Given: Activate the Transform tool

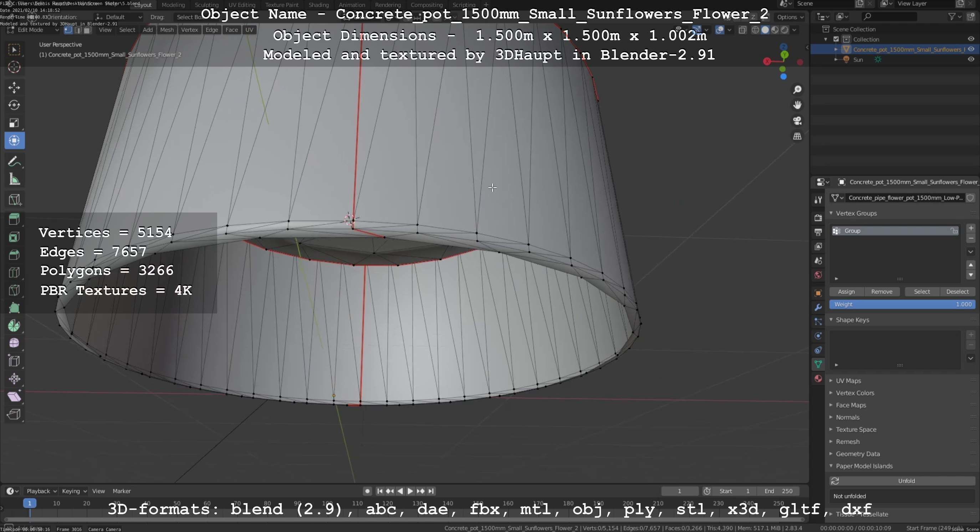Looking at the screenshot, I should coord(15,141).
